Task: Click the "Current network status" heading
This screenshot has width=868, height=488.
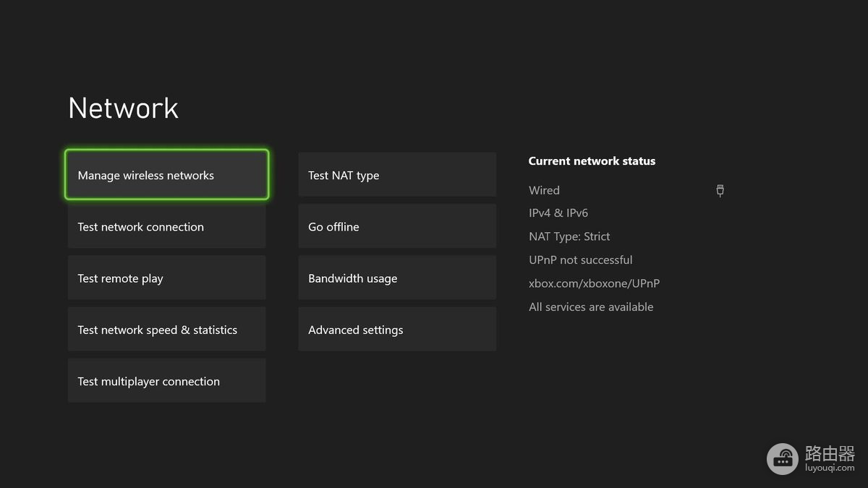Action: [x=592, y=161]
